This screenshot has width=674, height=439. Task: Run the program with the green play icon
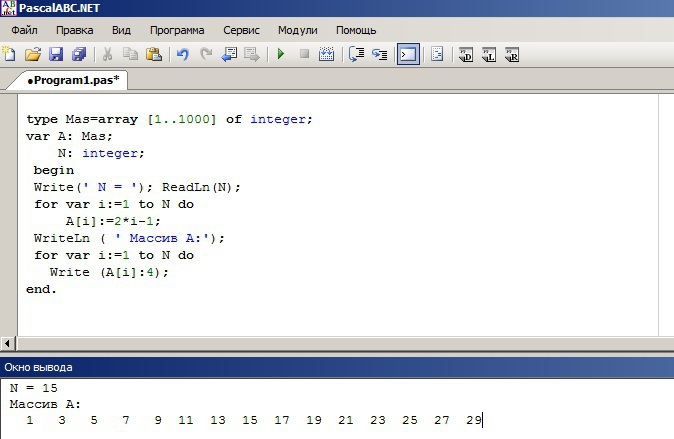[x=281, y=54]
